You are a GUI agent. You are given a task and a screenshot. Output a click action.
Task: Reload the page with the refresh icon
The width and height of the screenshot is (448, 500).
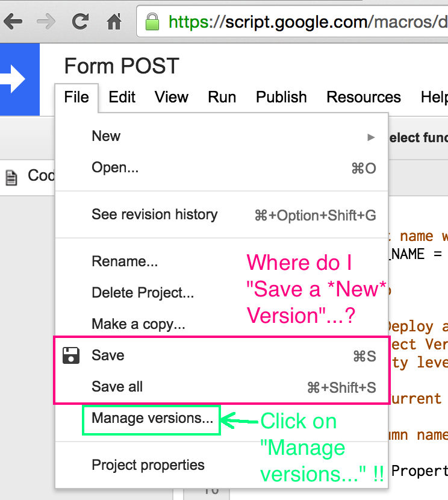(80, 21)
